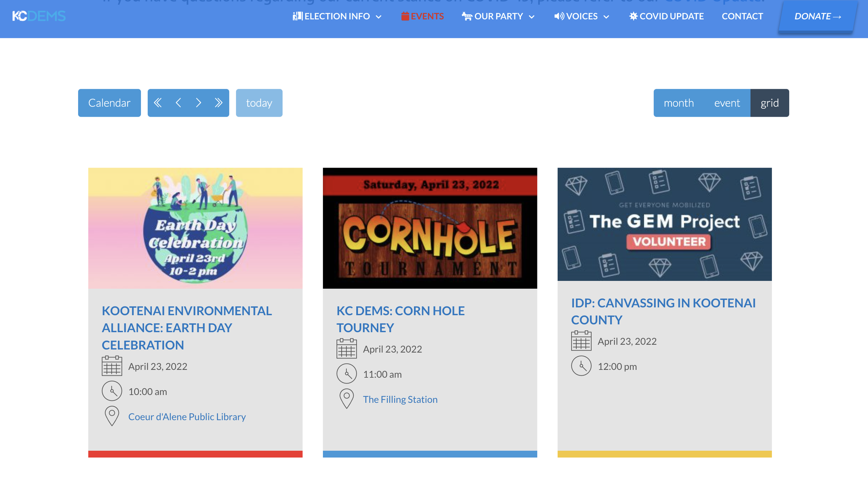The height and width of the screenshot is (483, 868).
Task: Click map pin beside The Filling Station
Action: [347, 399]
